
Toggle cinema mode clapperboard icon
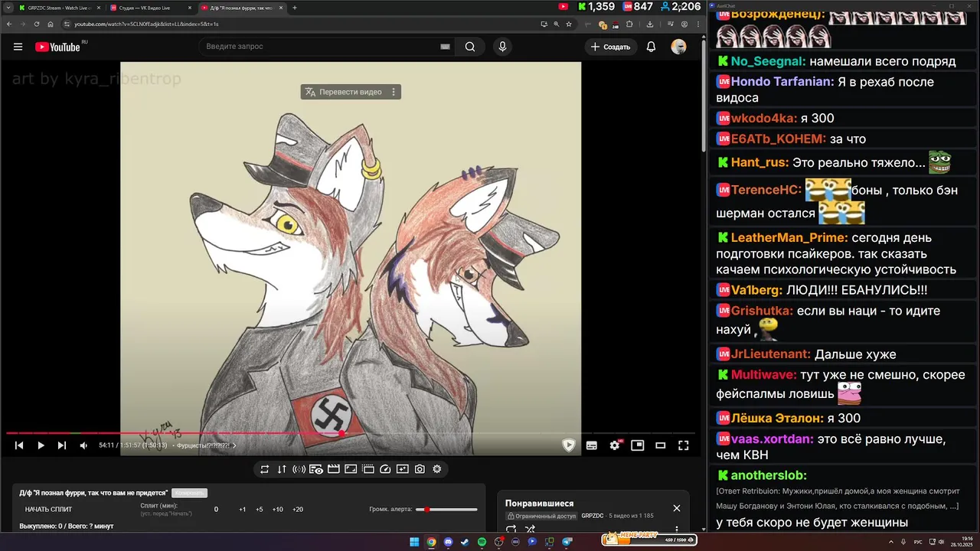[x=333, y=469]
